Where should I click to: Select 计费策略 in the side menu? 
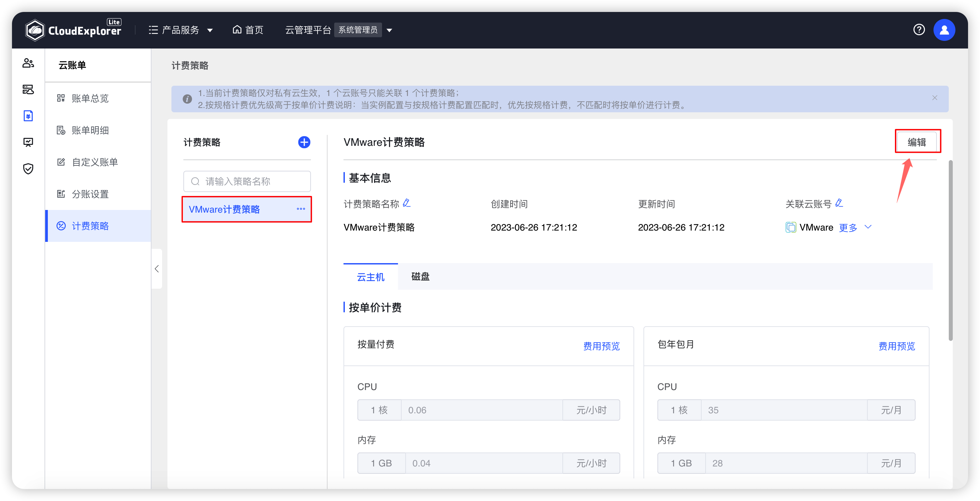98,226
